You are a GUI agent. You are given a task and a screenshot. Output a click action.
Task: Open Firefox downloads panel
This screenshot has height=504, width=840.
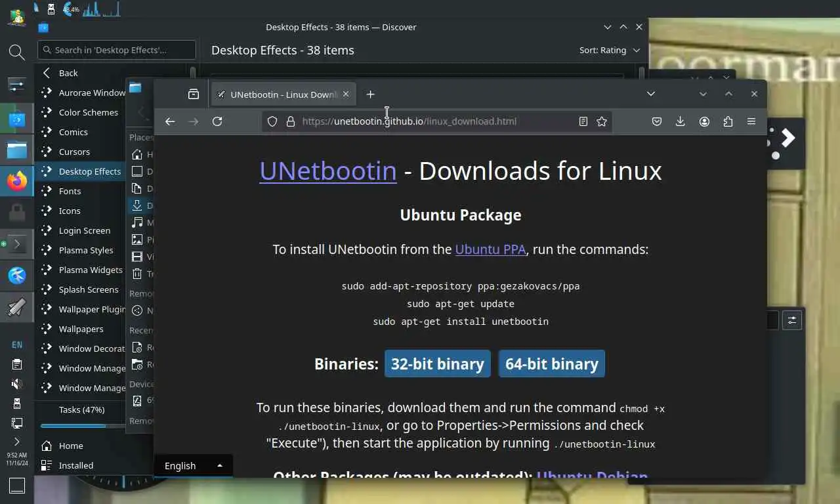click(x=680, y=121)
